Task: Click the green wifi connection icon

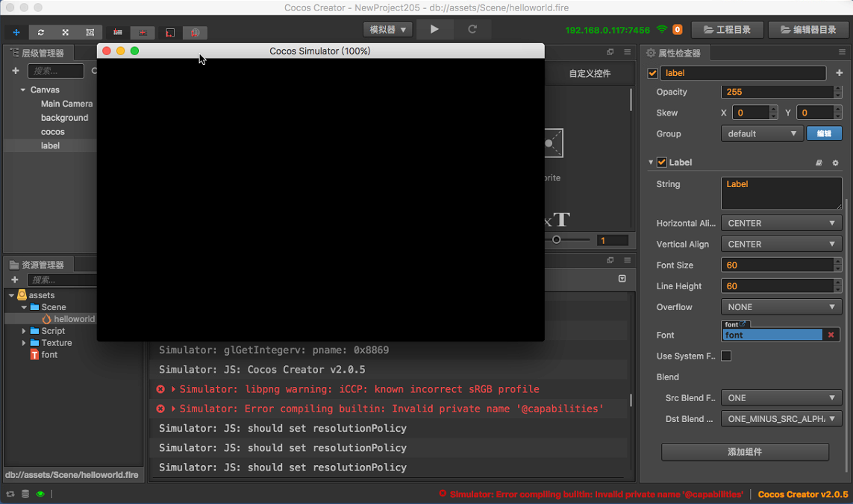Action: [661, 29]
